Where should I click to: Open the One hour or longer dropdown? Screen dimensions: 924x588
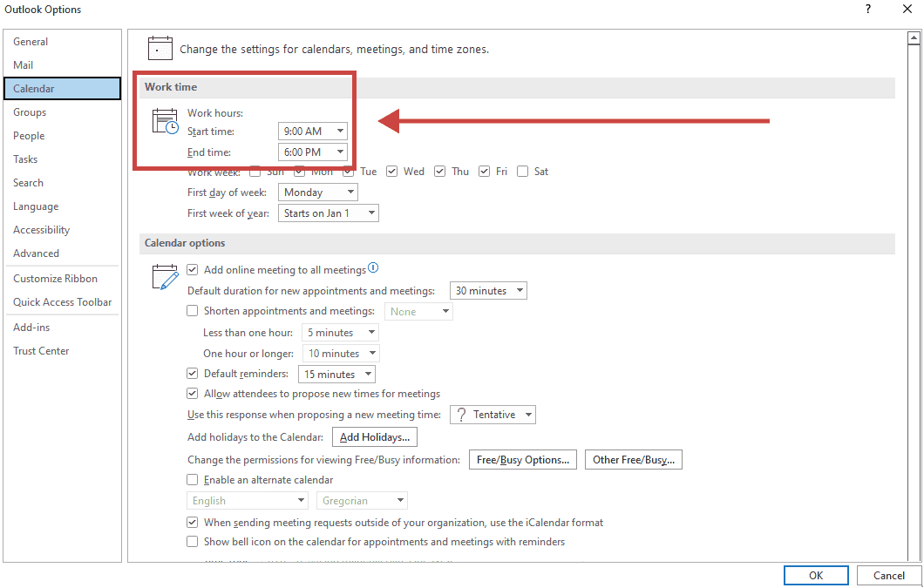[x=341, y=354]
